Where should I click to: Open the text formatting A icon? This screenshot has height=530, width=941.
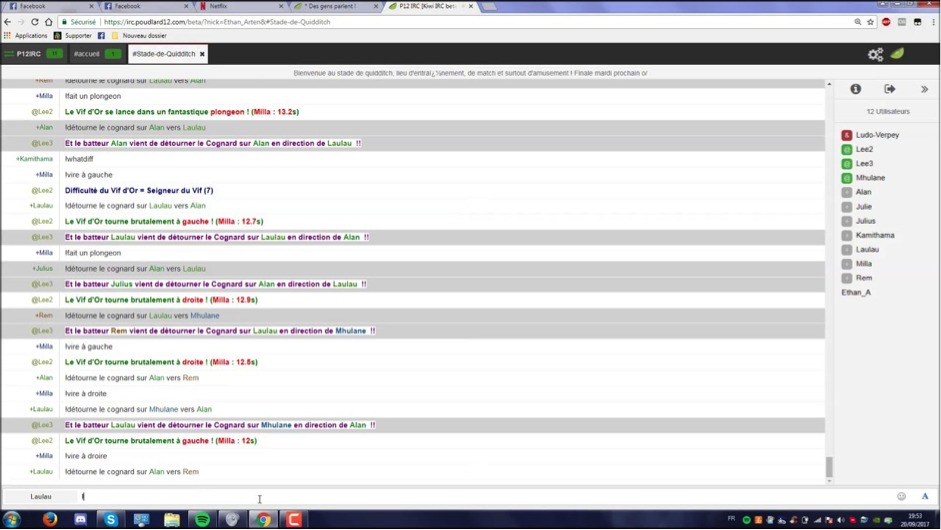(925, 496)
